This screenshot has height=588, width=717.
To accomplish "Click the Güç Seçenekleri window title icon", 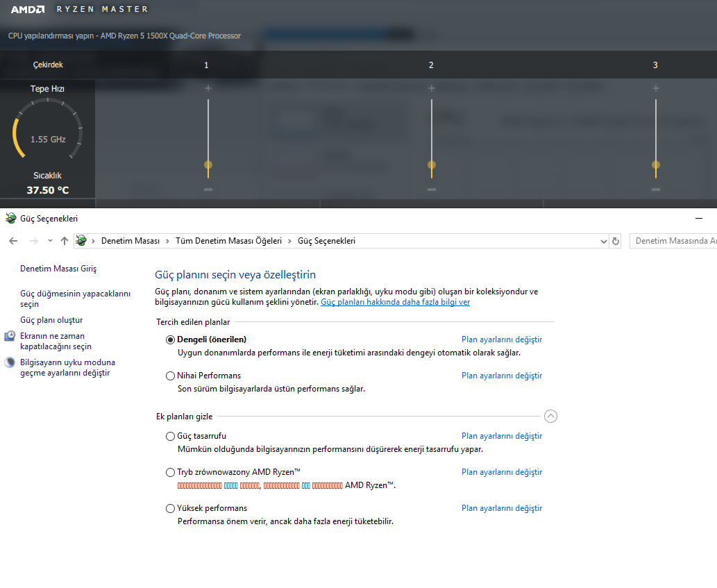I will [10, 219].
